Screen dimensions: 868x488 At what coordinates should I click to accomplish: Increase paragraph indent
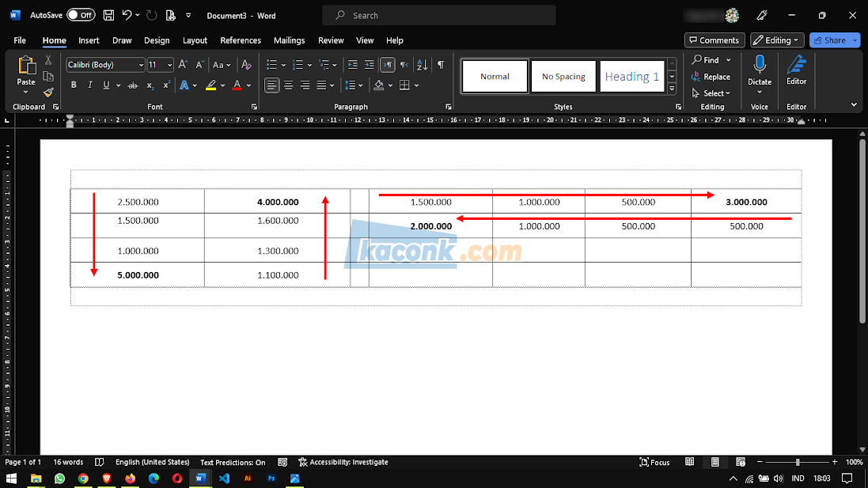tap(370, 65)
